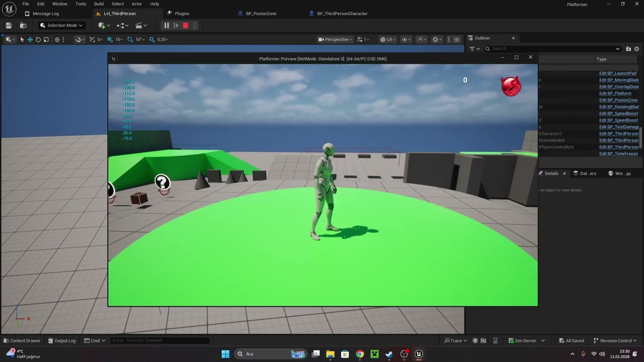Viewport: 644px width, 362px height.
Task: Open the Lit view mode dropdown
Action: pyautogui.click(x=388, y=39)
